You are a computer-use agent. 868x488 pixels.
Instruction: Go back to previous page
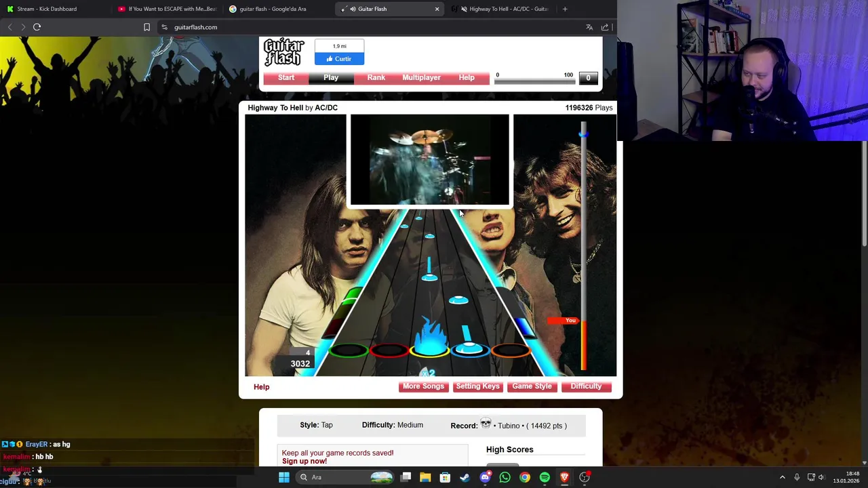9,27
